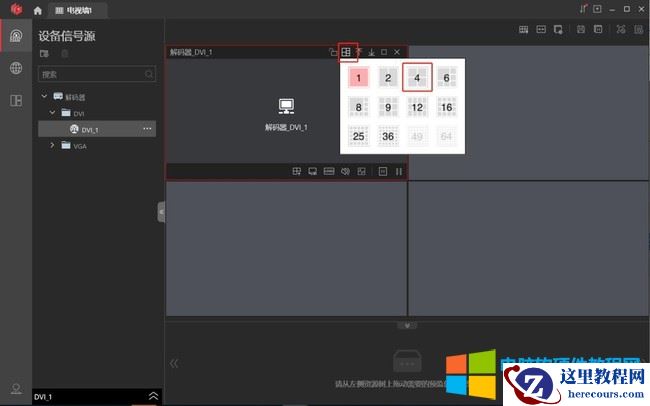Switch to the 电视墙1 tab

click(78, 10)
